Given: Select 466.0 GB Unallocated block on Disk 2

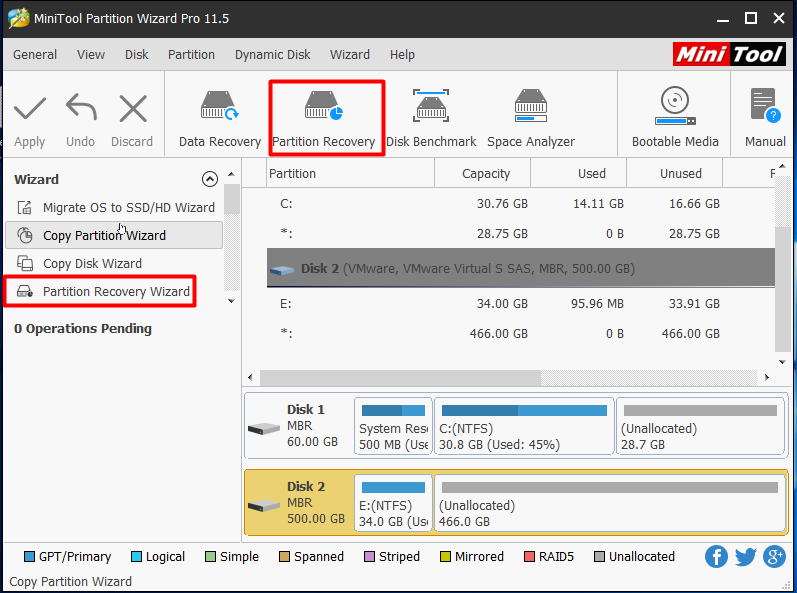Looking at the screenshot, I should (610, 503).
